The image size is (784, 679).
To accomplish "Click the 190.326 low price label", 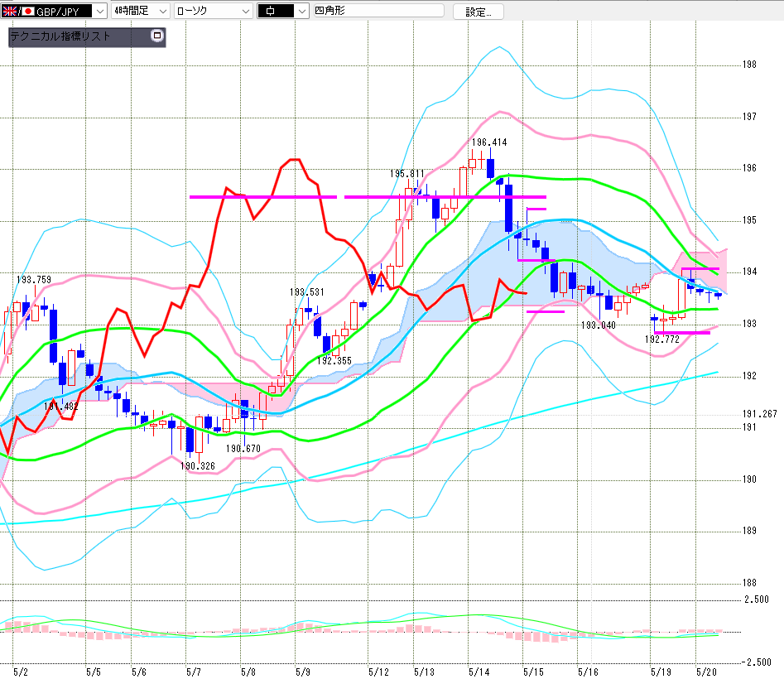I will 198,466.
